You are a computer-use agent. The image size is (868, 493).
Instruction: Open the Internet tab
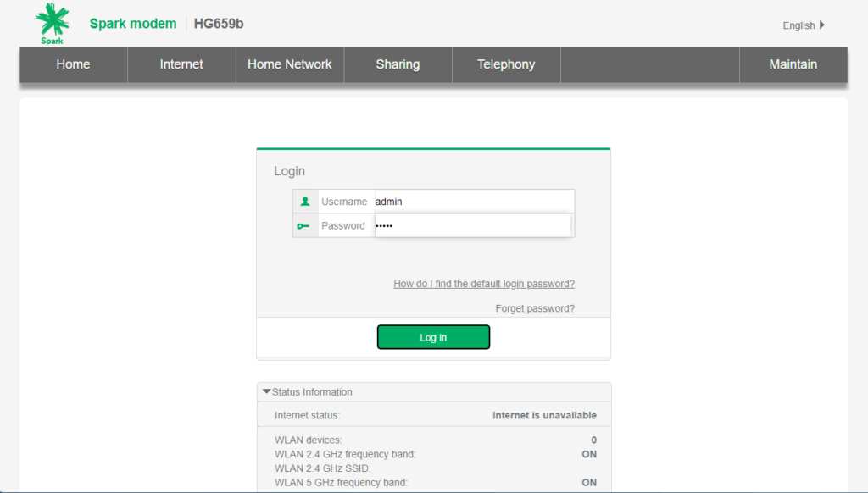click(x=181, y=64)
